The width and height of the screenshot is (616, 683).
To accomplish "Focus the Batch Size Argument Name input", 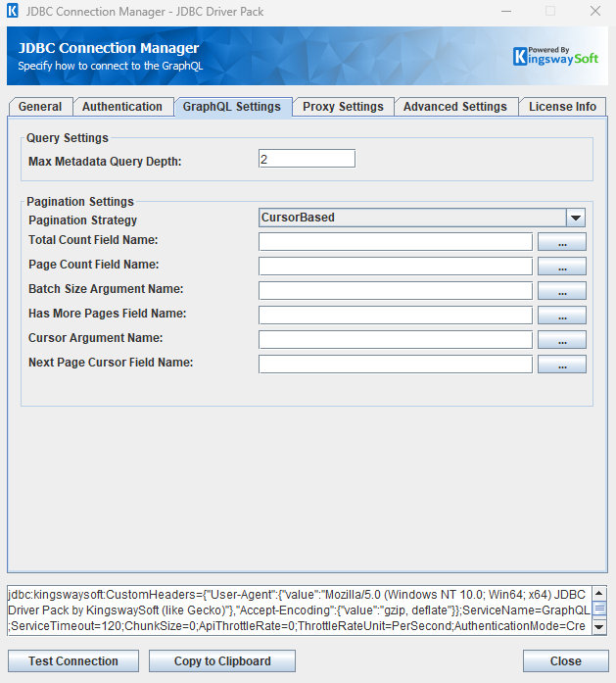I will pyautogui.click(x=396, y=290).
